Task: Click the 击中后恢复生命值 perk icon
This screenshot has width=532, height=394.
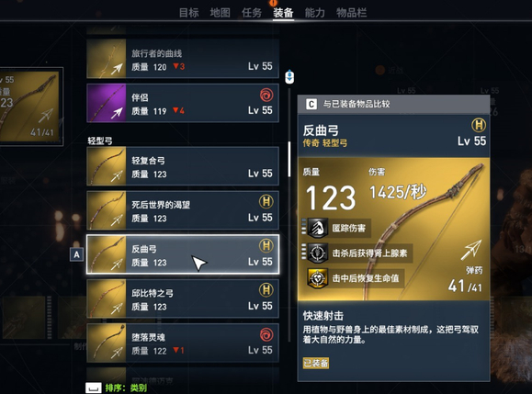Action: coord(318,278)
